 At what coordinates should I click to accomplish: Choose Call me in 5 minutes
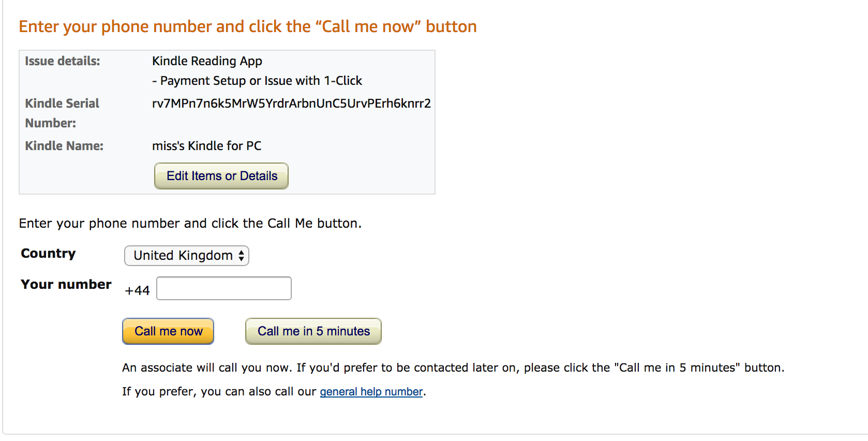(x=313, y=331)
